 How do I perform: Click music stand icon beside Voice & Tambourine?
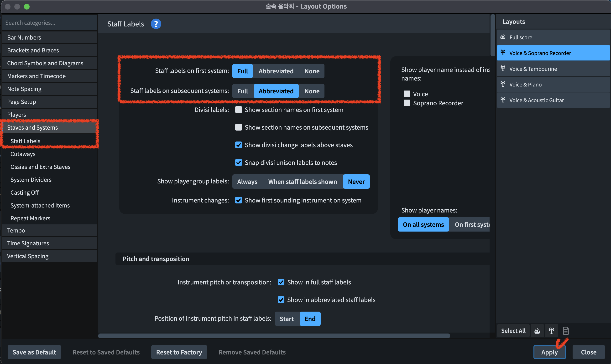coord(503,68)
